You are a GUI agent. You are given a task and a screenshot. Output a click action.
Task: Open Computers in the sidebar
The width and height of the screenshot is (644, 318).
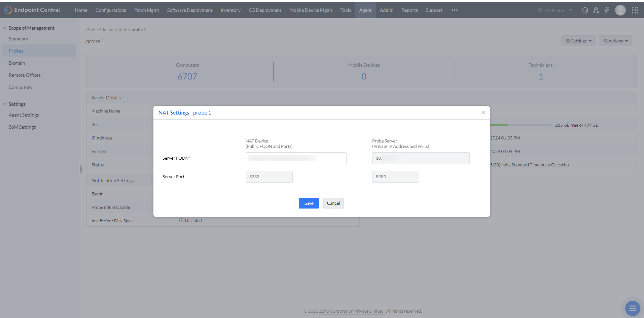pyautogui.click(x=20, y=87)
